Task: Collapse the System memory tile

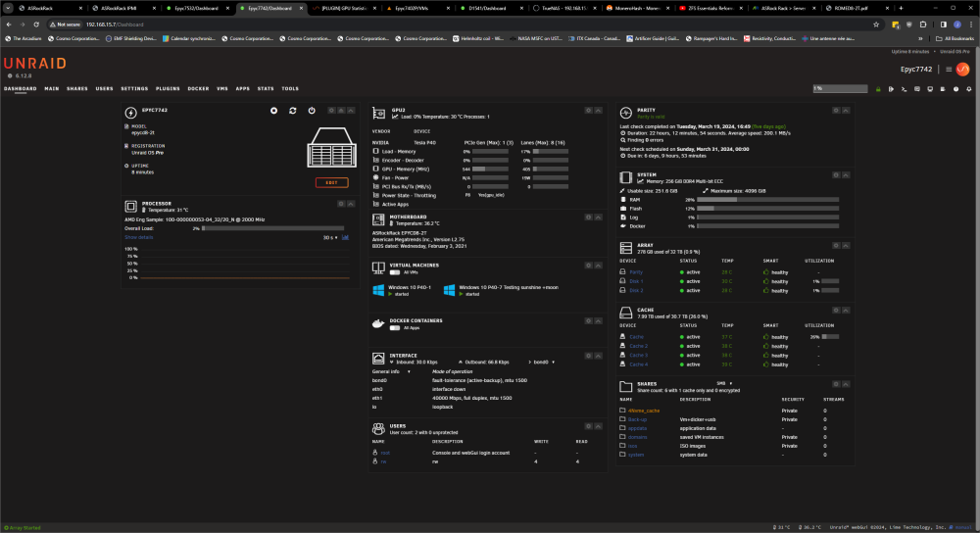Action: pos(846,175)
